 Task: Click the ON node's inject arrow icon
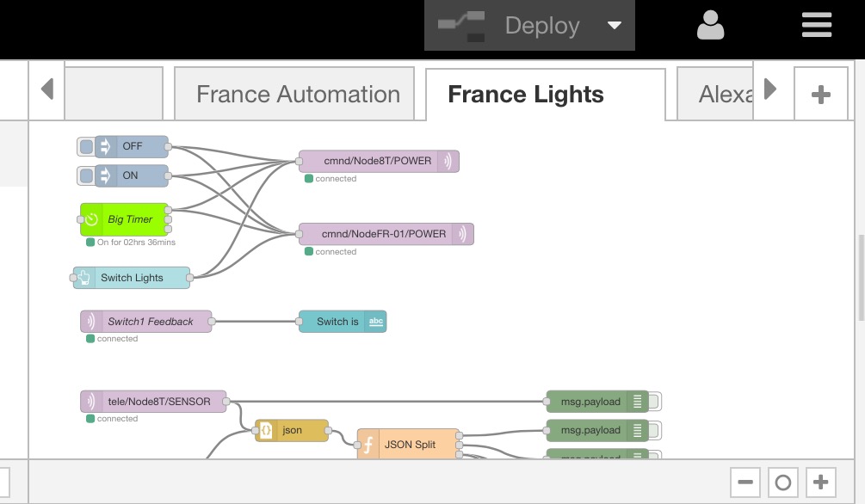(x=105, y=176)
